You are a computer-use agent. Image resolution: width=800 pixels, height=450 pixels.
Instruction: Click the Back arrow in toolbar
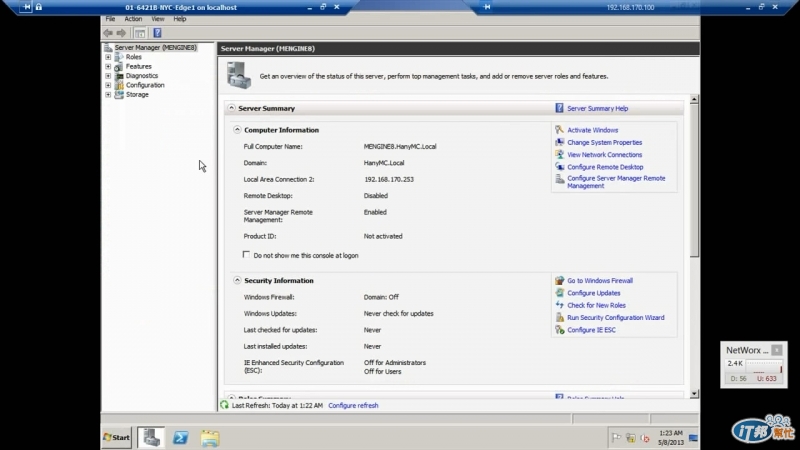[108, 33]
